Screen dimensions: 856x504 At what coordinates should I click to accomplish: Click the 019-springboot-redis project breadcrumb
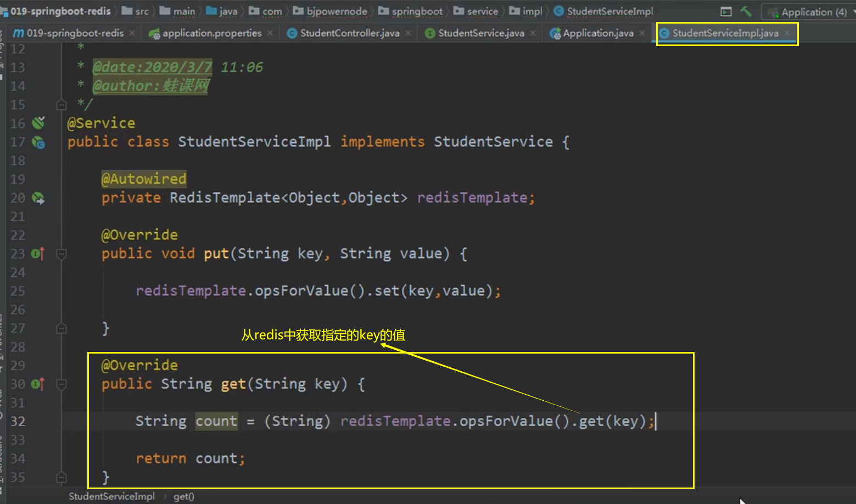pyautogui.click(x=55, y=11)
